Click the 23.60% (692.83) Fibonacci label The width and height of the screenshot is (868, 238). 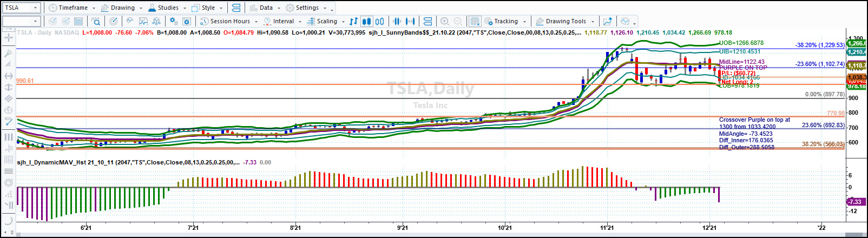click(x=823, y=125)
